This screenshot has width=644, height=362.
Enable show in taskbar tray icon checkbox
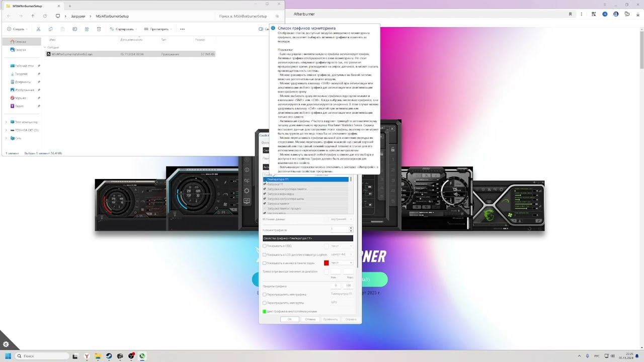(x=265, y=263)
